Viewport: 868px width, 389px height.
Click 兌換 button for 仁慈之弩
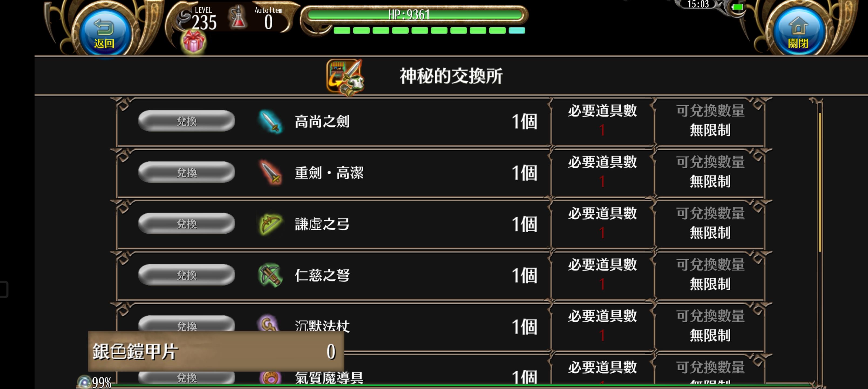187,275
